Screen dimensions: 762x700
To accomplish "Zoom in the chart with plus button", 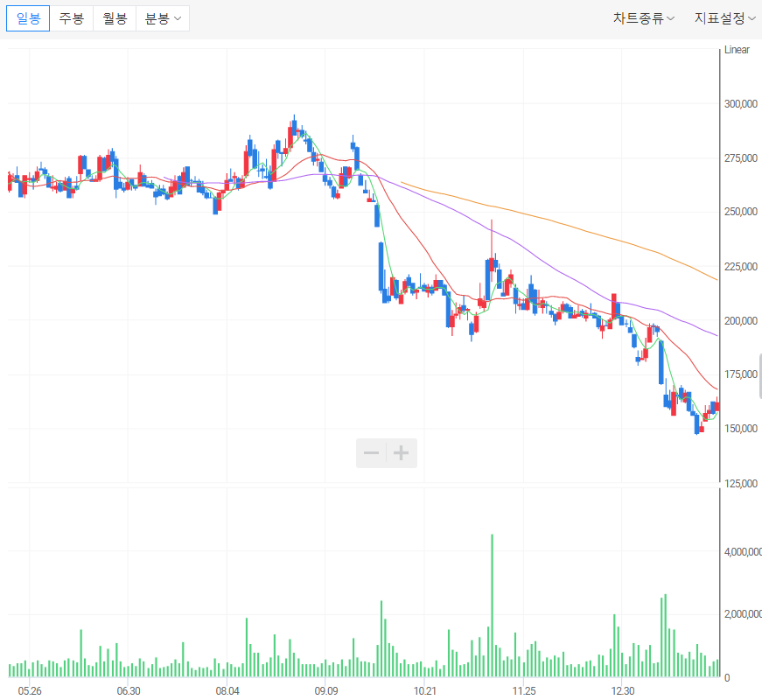I will pyautogui.click(x=402, y=453).
